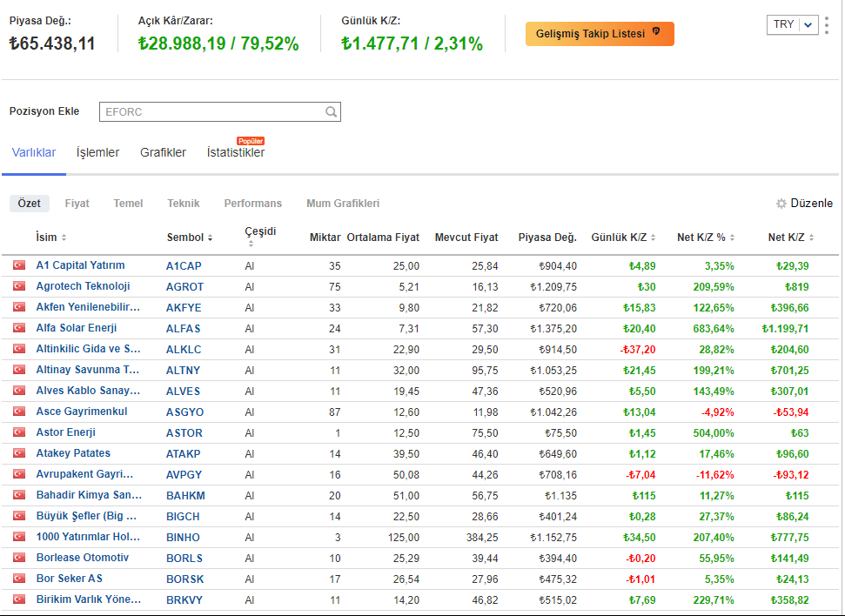Viewport: 845px width, 616px height.
Task: Click the Gelişmiş Takip Listesi button
Action: (599, 34)
